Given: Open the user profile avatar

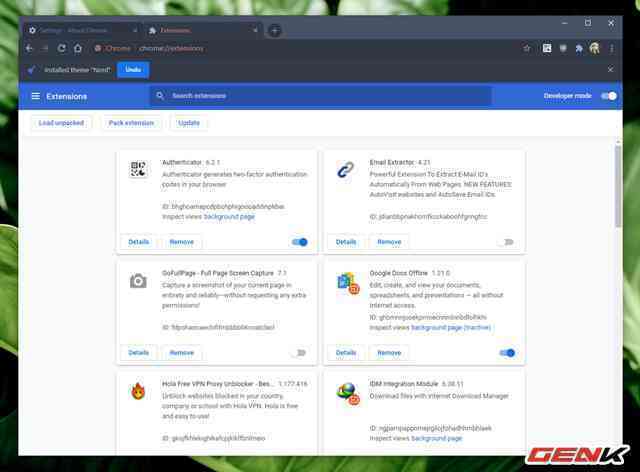Looking at the screenshot, I should (x=595, y=48).
